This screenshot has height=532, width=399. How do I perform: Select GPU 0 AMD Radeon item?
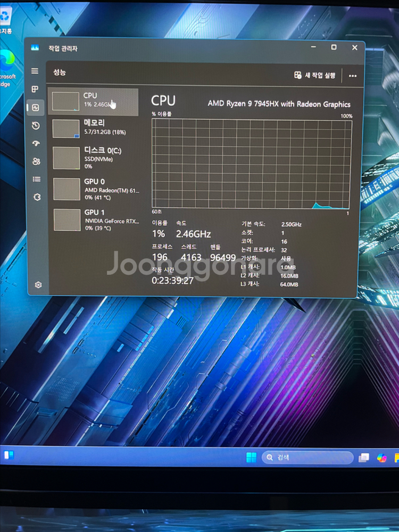click(95, 189)
